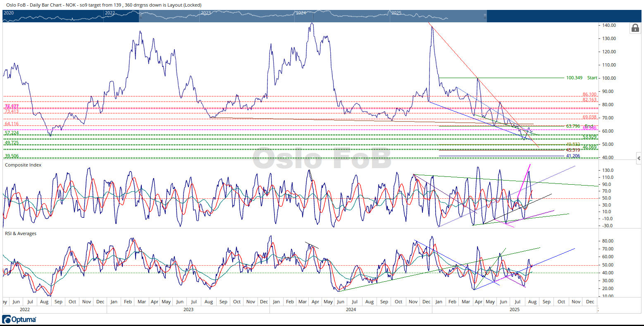Click the 2022 marker in the overview timeline
Image resolution: width=644 pixels, height=326 pixels.
[x=110, y=13]
